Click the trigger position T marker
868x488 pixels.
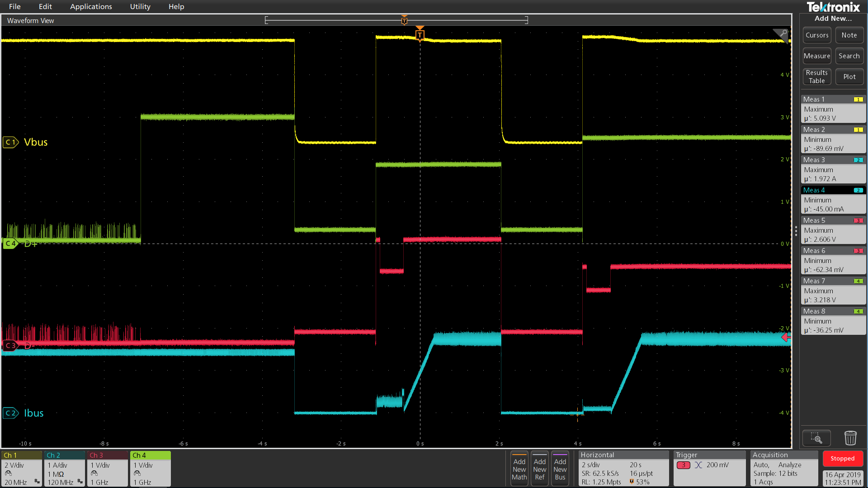[x=420, y=35]
